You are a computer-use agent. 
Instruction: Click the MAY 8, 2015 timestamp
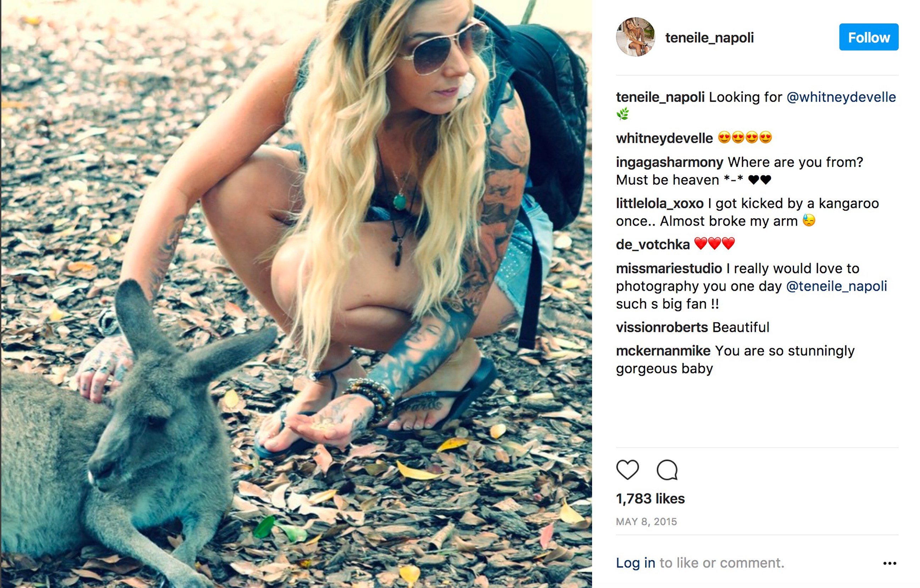646,521
